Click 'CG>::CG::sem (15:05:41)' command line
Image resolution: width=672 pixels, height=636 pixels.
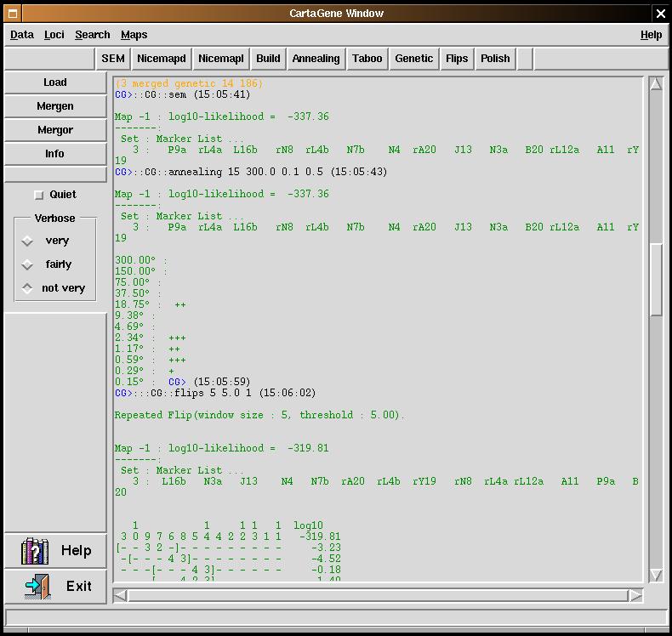[x=183, y=94]
